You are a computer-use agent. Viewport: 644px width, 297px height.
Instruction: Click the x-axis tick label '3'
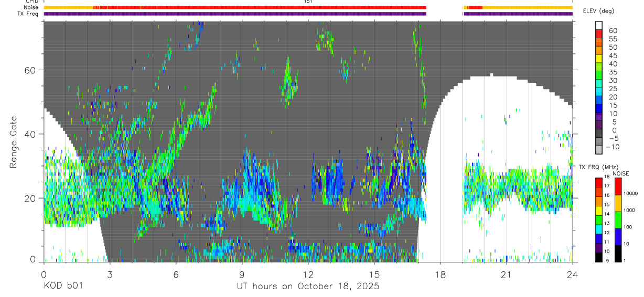point(110,274)
